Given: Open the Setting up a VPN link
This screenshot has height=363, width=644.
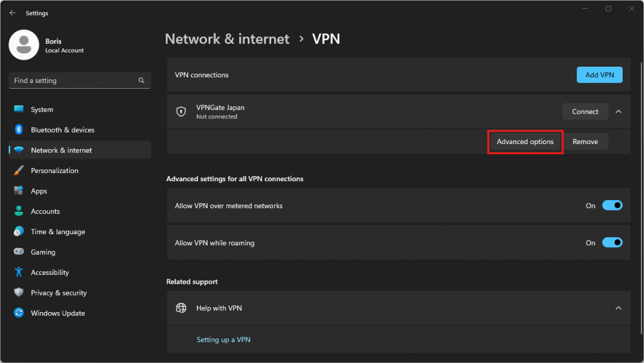Looking at the screenshot, I should pyautogui.click(x=223, y=340).
